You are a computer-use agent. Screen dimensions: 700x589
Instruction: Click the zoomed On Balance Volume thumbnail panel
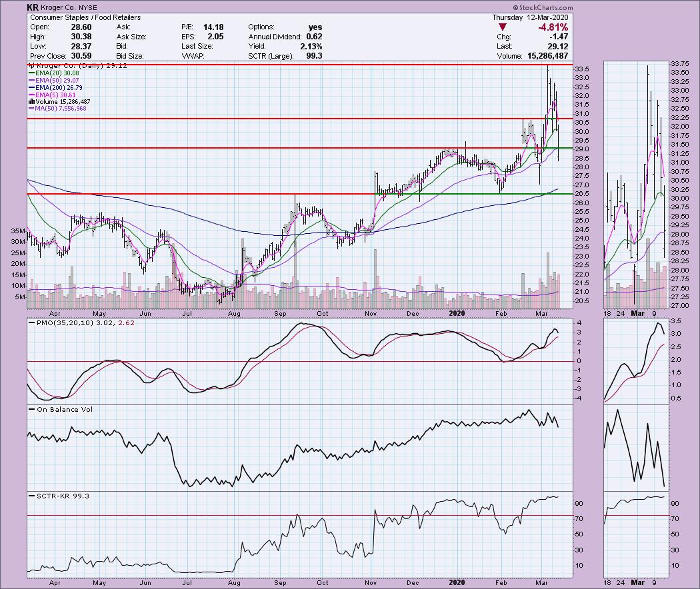(x=636, y=448)
